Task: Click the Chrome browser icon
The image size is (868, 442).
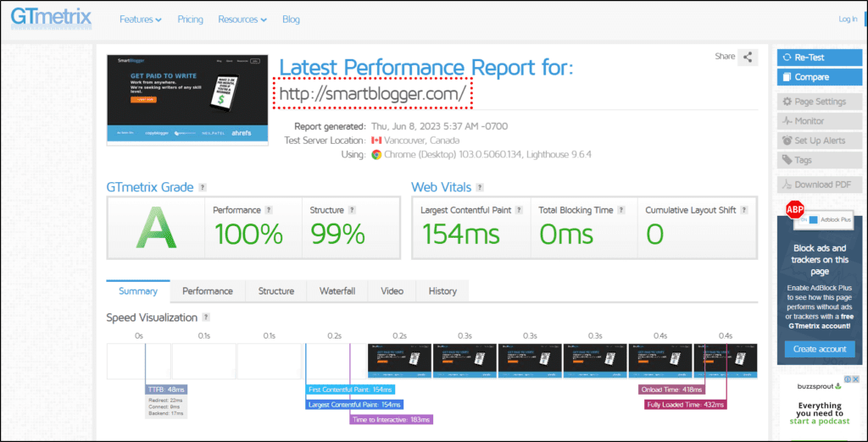Action: (x=376, y=155)
